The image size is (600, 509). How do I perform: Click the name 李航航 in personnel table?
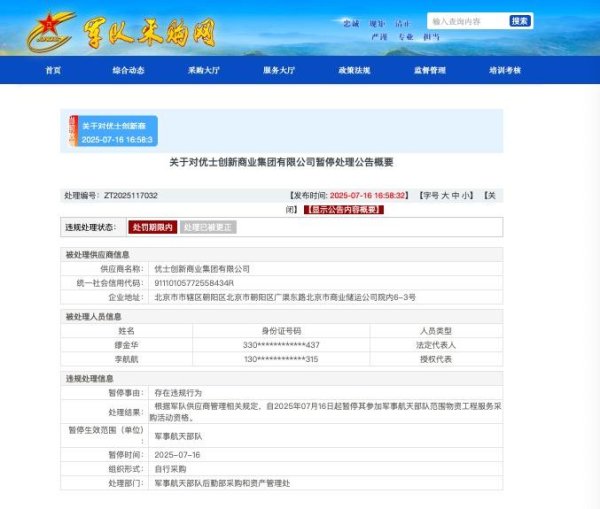click(x=126, y=359)
